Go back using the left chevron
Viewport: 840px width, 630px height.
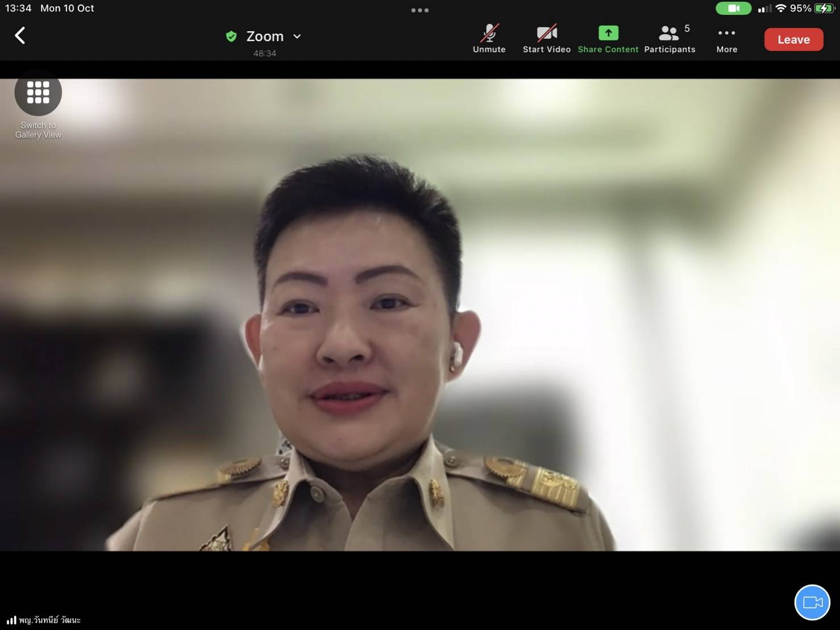20,36
